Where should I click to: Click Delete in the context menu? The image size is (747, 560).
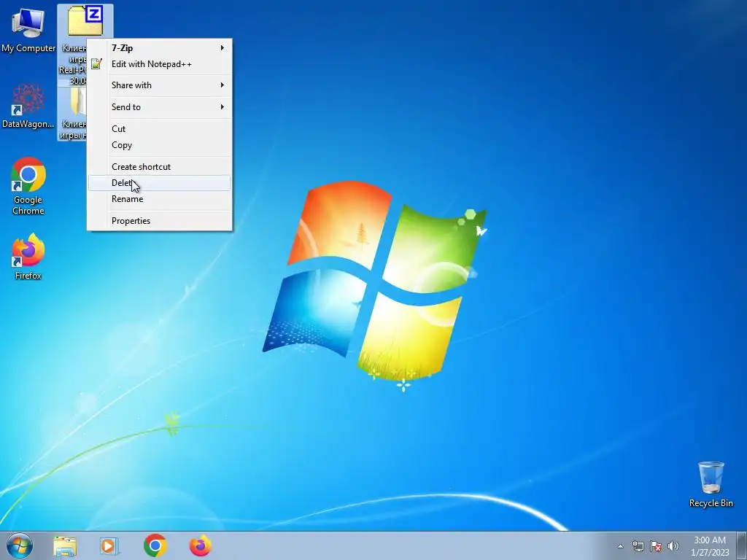[160, 183]
